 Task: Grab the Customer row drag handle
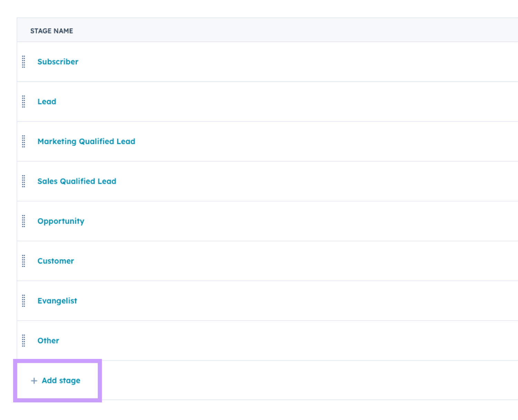click(x=23, y=261)
